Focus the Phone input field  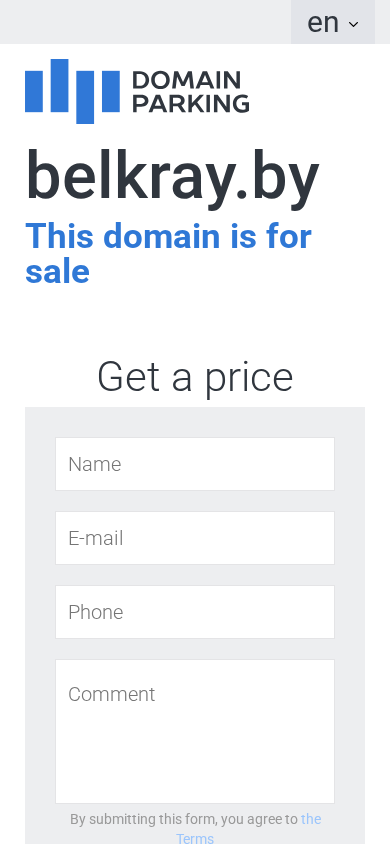point(195,612)
